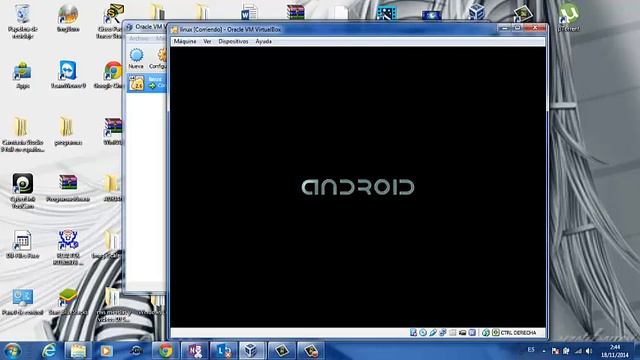Click the network adapters status icon
This screenshot has height=360, width=640.
click(443, 333)
